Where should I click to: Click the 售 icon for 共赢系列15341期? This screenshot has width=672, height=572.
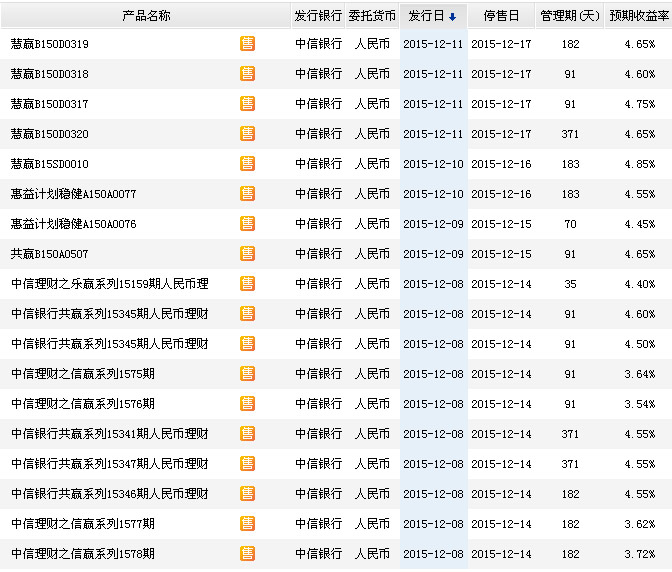[x=247, y=434]
